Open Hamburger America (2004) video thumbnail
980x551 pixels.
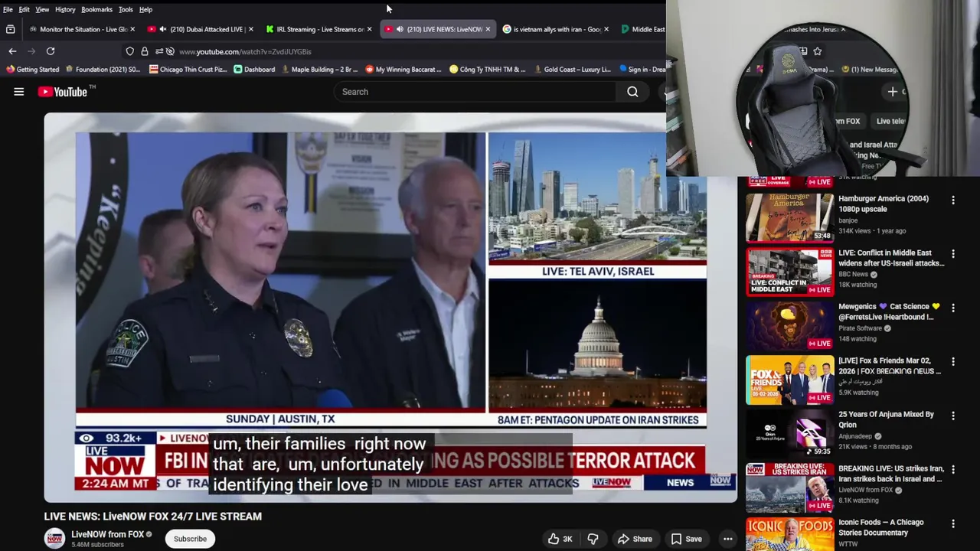coord(790,217)
